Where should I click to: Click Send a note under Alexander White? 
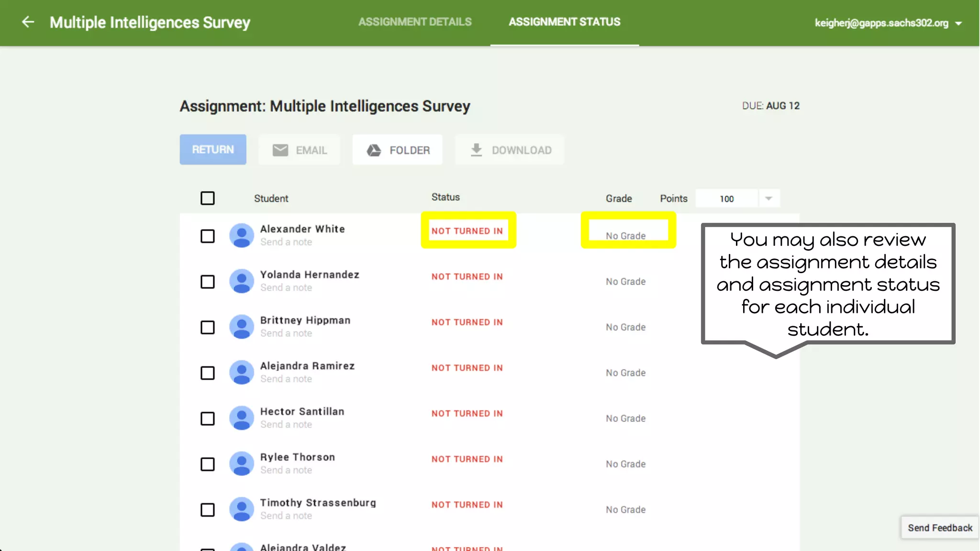(286, 242)
